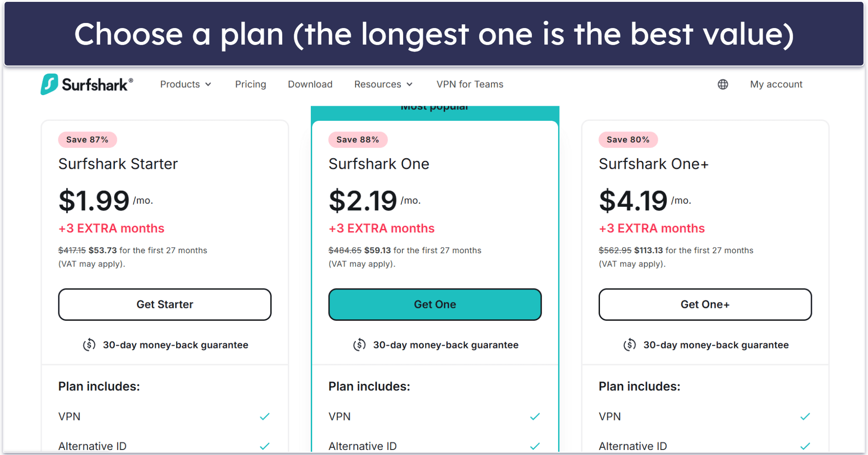Viewport: 868px width, 455px height.
Task: Open My account
Action: 776,85
